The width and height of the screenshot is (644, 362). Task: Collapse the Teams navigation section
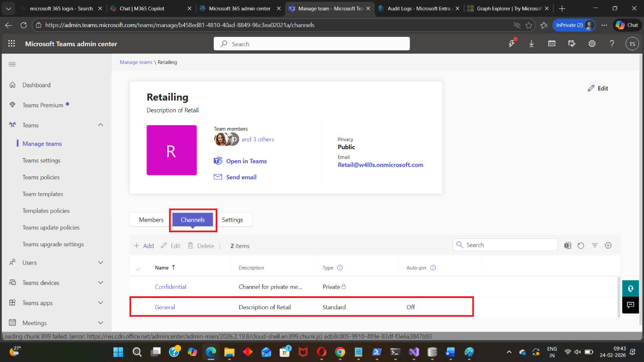click(x=100, y=125)
